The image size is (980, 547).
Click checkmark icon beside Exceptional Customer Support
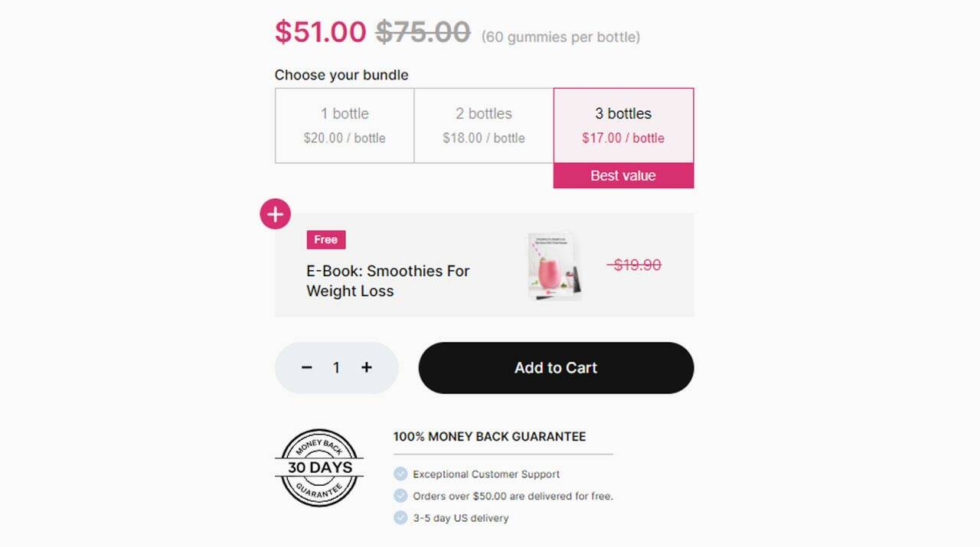tap(400, 474)
